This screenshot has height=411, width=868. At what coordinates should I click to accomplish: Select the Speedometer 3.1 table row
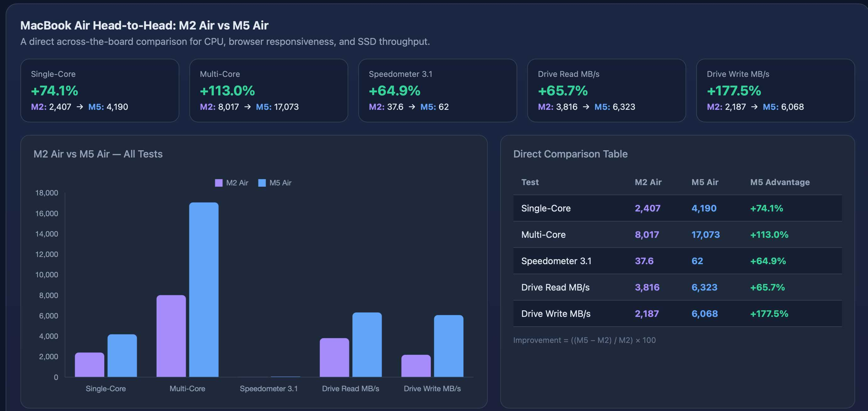click(x=677, y=261)
